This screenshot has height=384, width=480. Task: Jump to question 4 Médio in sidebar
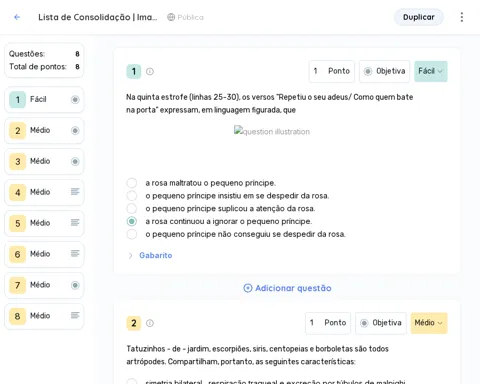pyautogui.click(x=44, y=192)
